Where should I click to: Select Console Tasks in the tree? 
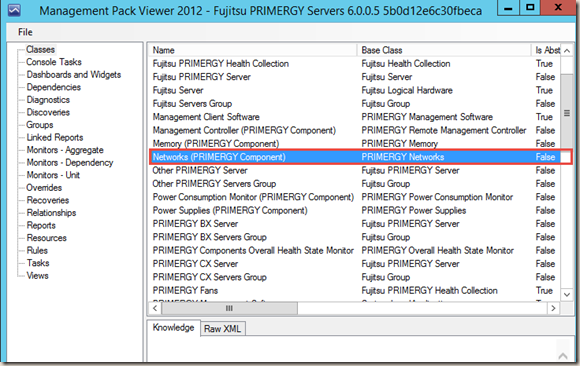tap(54, 62)
